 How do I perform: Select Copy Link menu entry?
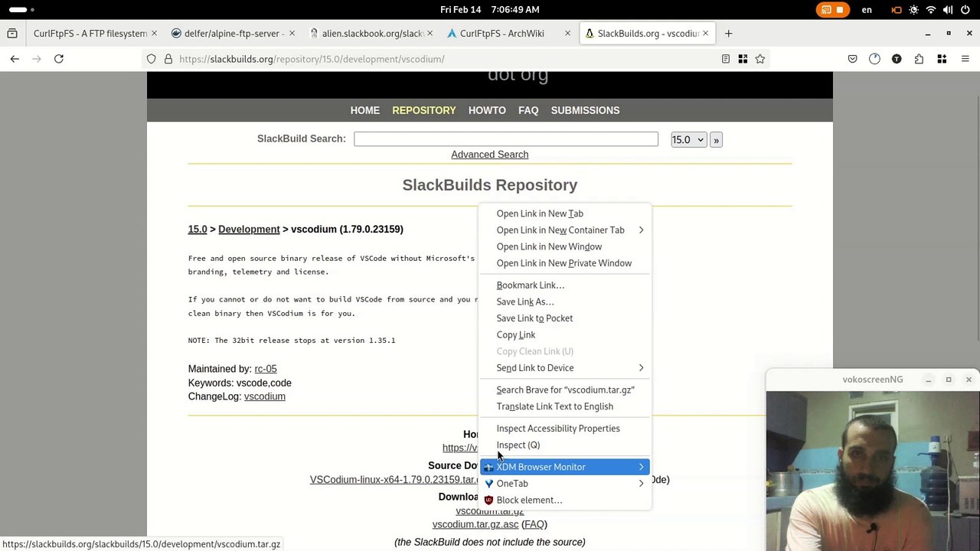point(565,334)
